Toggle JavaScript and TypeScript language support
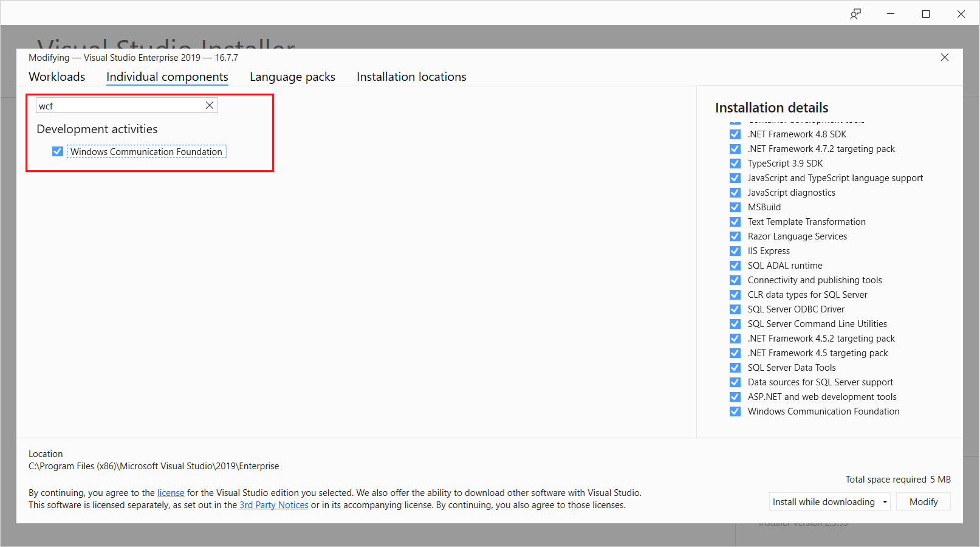 tap(735, 178)
